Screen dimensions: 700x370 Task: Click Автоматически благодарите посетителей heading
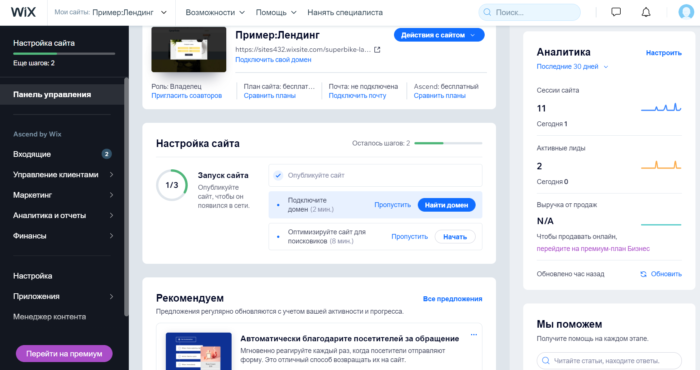click(350, 338)
